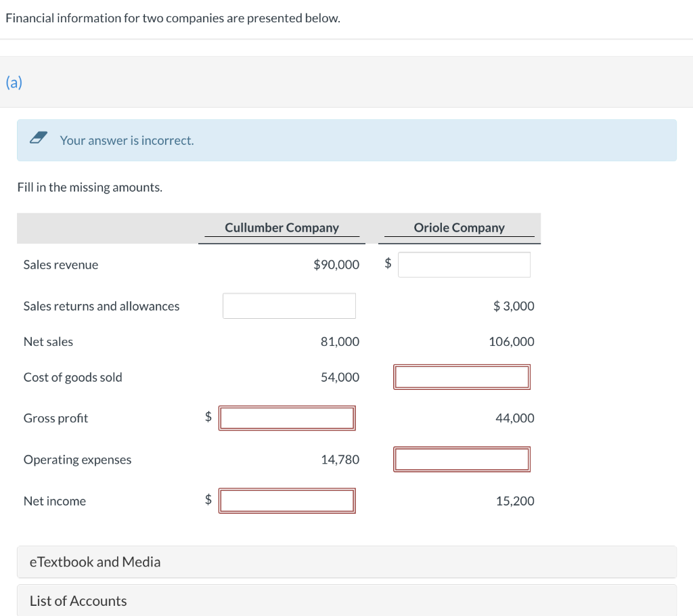This screenshot has width=693, height=616.
Task: Click the Cullumber 14,780 operating expenses value
Action: coord(340,460)
